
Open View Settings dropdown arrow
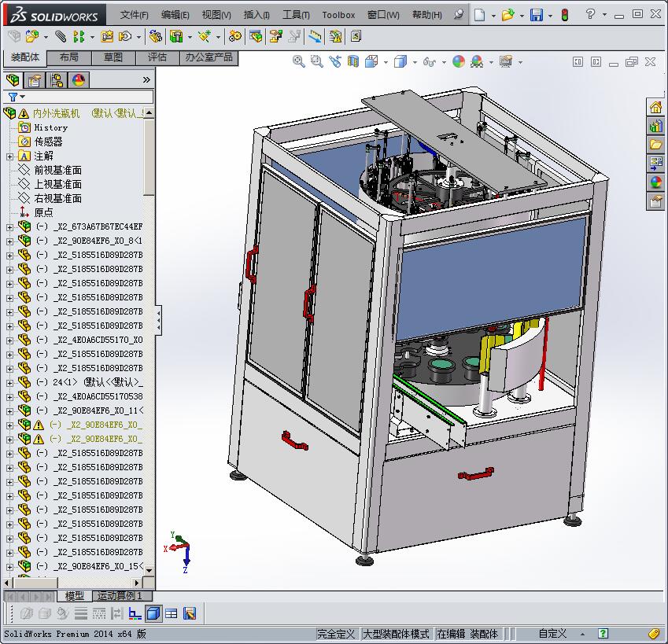coord(520,62)
